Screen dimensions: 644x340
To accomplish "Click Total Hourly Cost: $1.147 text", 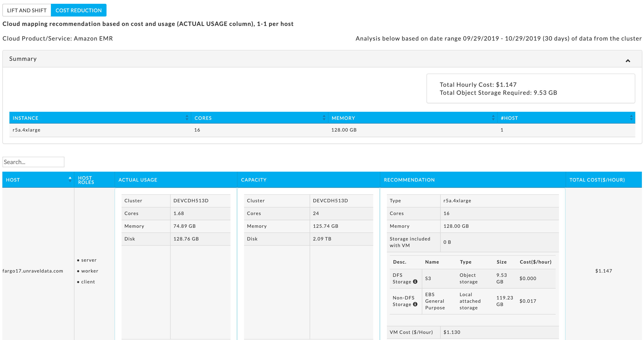I will [478, 85].
